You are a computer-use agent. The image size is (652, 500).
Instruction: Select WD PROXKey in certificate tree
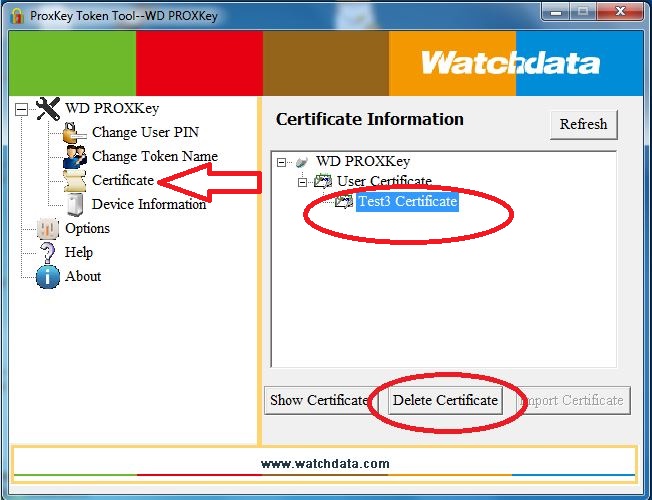(x=363, y=161)
